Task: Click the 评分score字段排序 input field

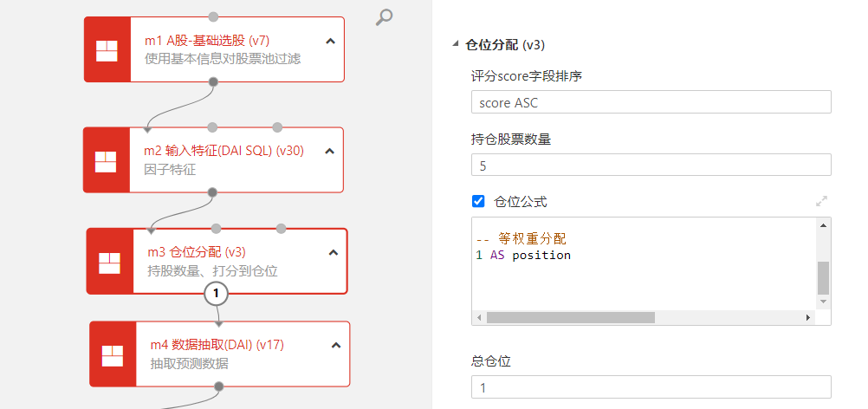Action: (651, 102)
